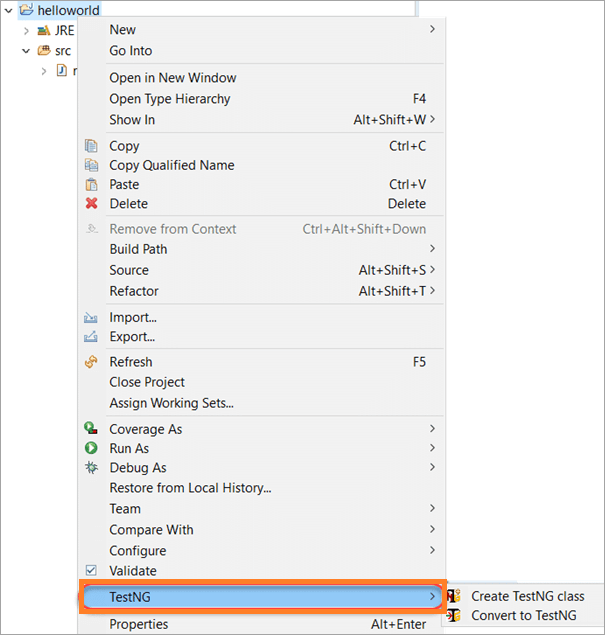Image resolution: width=605 pixels, height=635 pixels.
Task: Click the Coverage As icon
Action: 91,429
